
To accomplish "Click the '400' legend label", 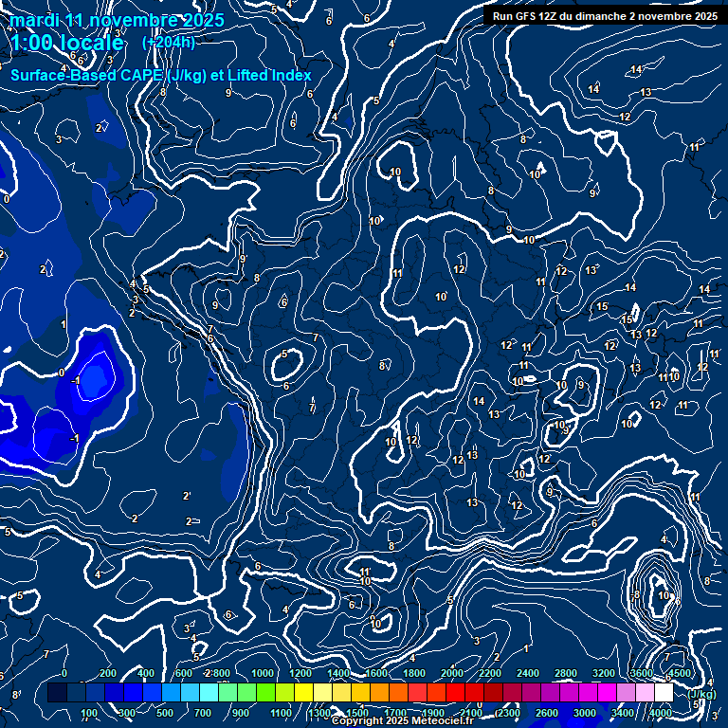I will [x=146, y=673].
